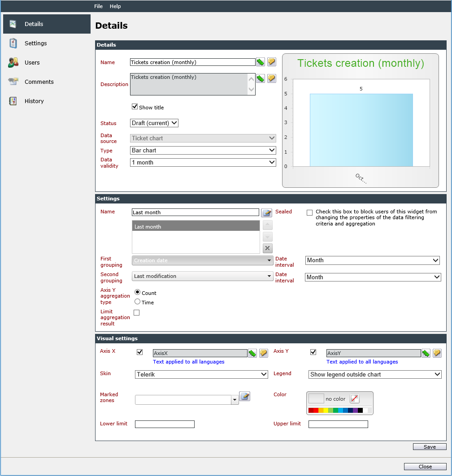Click the yellow comment icon beside Description
This screenshot has height=476, width=452.
coord(272,78)
